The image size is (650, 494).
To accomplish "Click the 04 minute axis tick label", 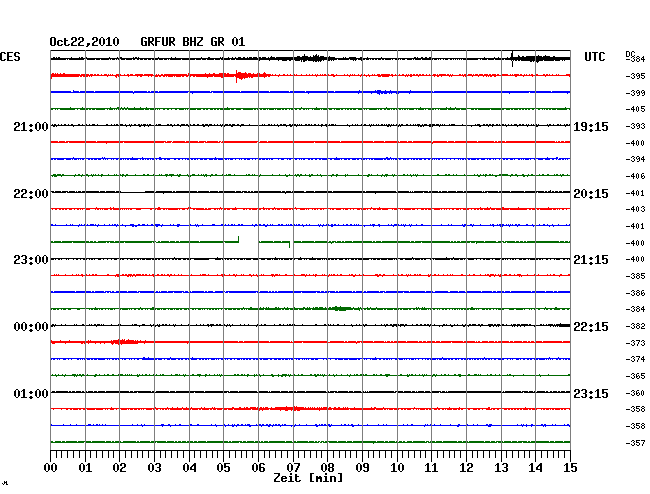I will click(189, 468).
